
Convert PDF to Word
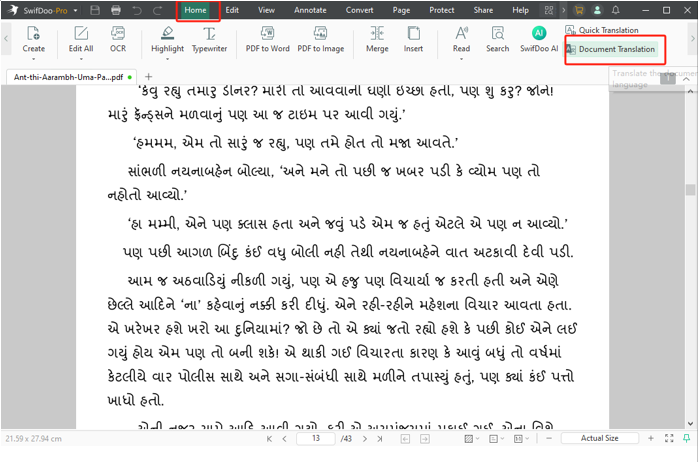point(268,39)
